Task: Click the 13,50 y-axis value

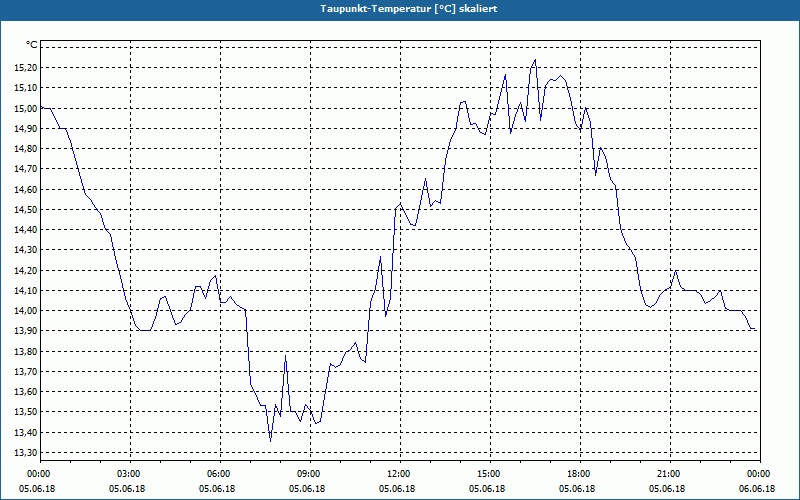Action: click(x=26, y=412)
